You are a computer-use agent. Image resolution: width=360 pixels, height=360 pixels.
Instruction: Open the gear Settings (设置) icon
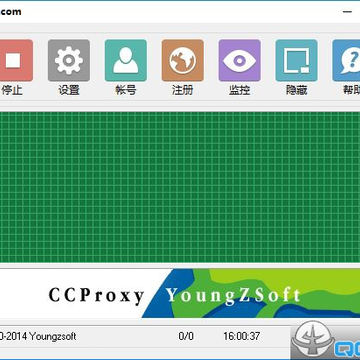tap(69, 60)
